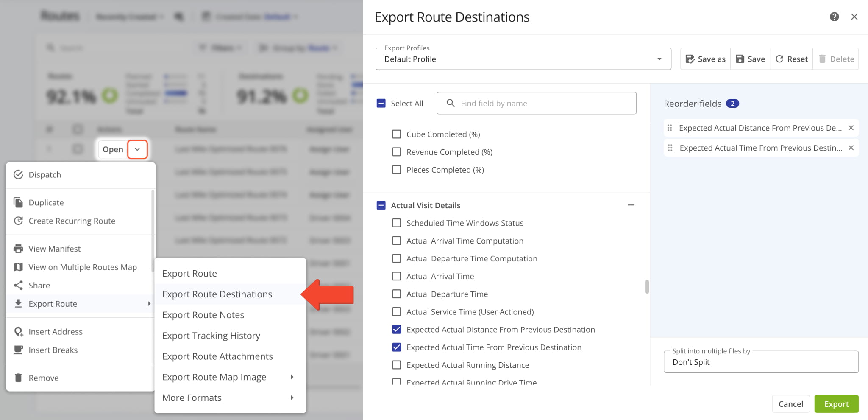
Task: Click the field list scrollbar thumb
Action: (x=647, y=286)
